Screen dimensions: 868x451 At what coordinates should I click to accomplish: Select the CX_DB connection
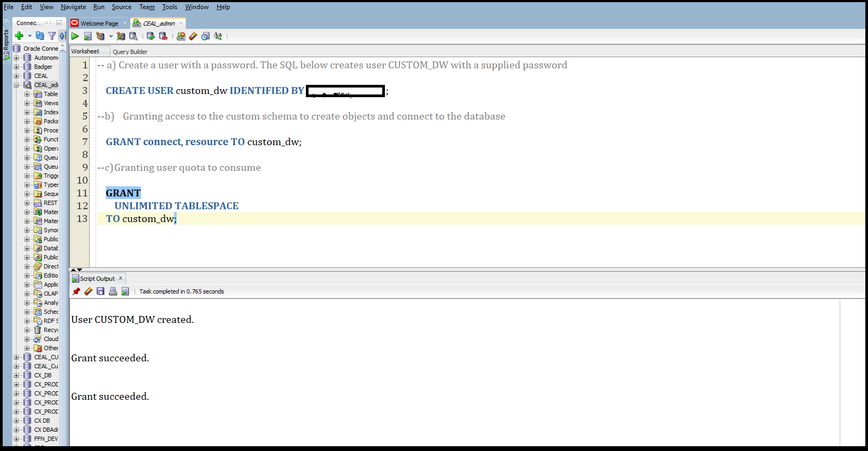38,375
